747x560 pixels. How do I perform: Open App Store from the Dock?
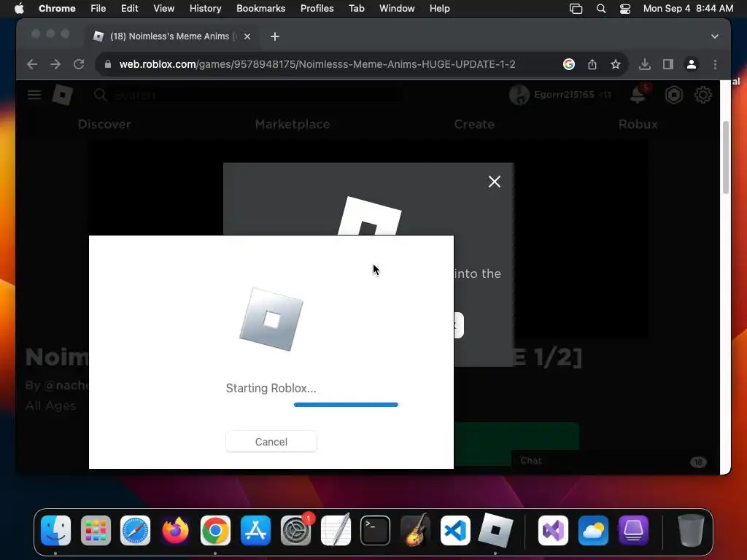click(x=255, y=530)
